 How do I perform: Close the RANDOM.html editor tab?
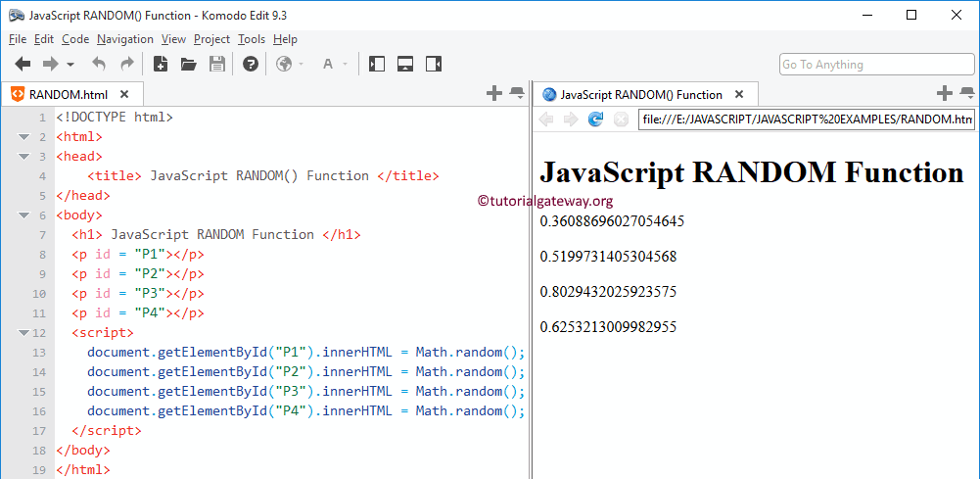124,95
